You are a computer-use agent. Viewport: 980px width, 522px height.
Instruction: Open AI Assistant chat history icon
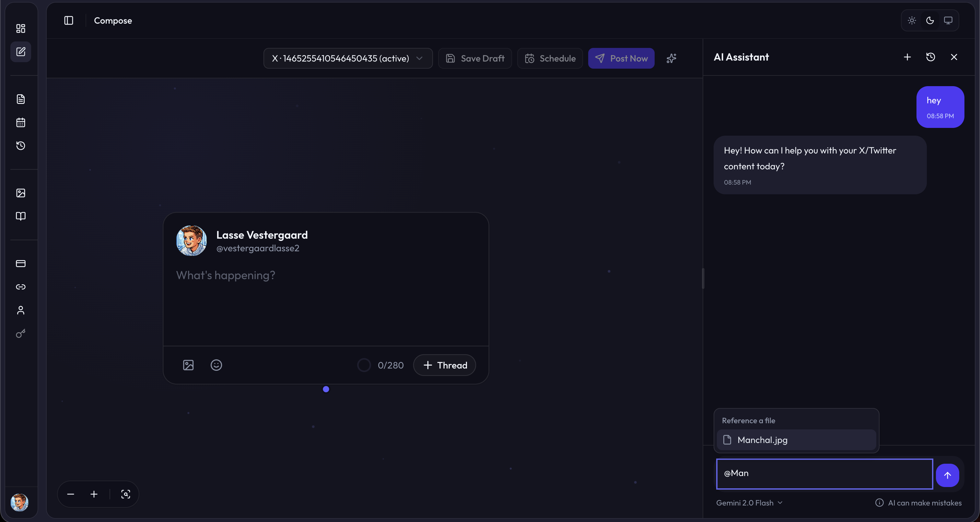tap(930, 57)
